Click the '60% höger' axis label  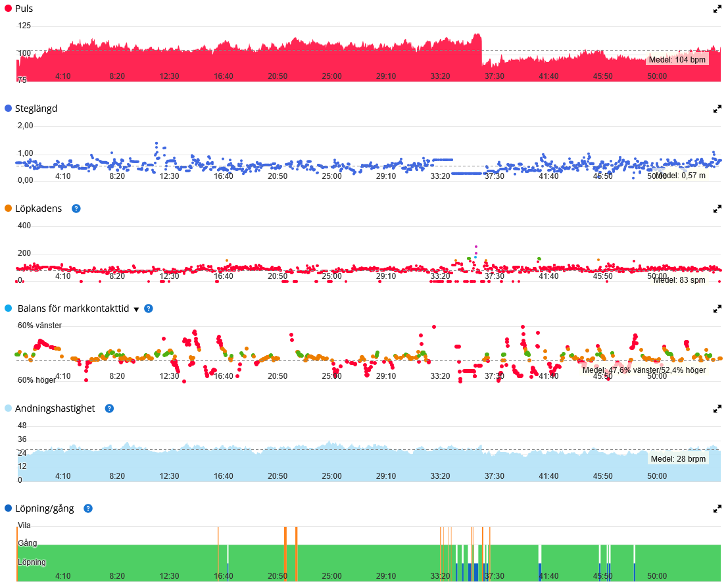tap(37, 380)
